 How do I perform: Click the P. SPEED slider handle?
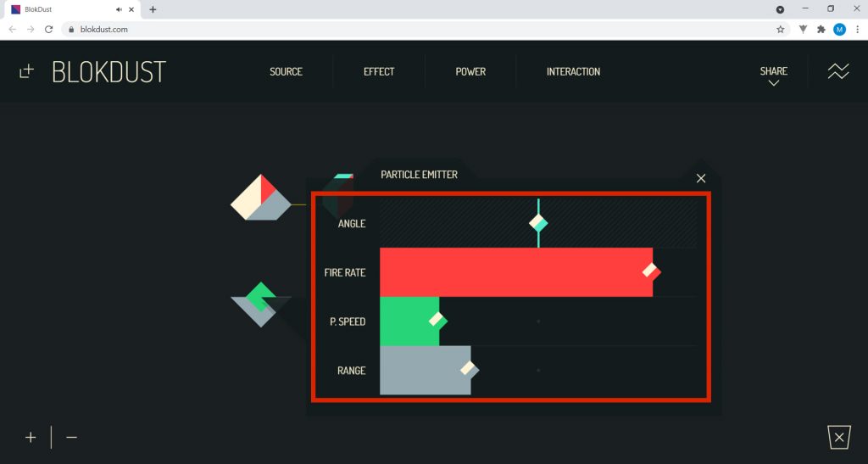point(438,321)
